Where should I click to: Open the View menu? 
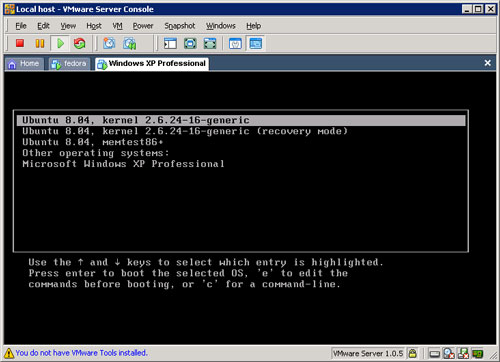pos(68,26)
